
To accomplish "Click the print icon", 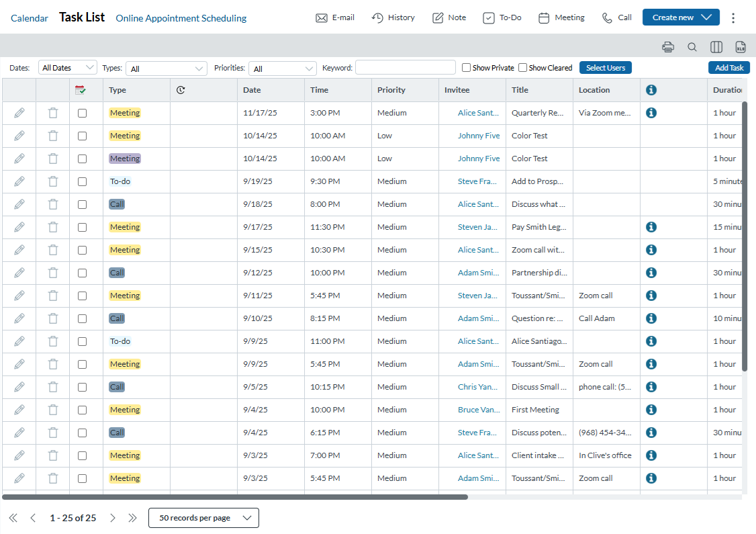I will click(x=668, y=47).
